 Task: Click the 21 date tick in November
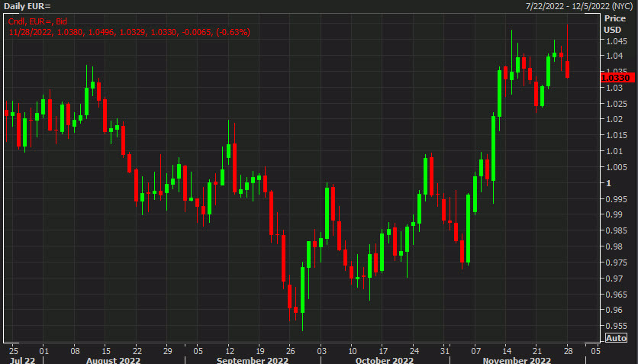[x=537, y=350]
